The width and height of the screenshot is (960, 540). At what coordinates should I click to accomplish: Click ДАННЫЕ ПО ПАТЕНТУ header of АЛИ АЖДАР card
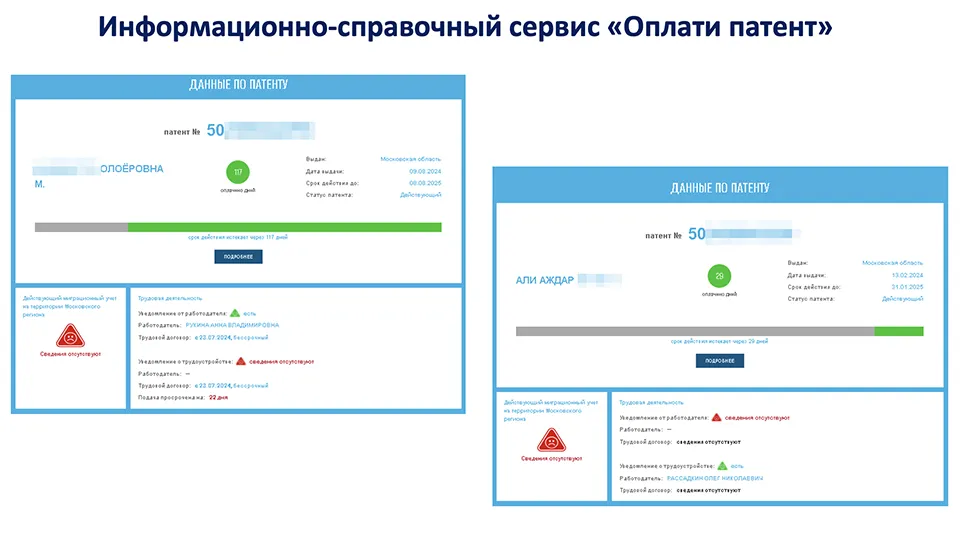[720, 188]
